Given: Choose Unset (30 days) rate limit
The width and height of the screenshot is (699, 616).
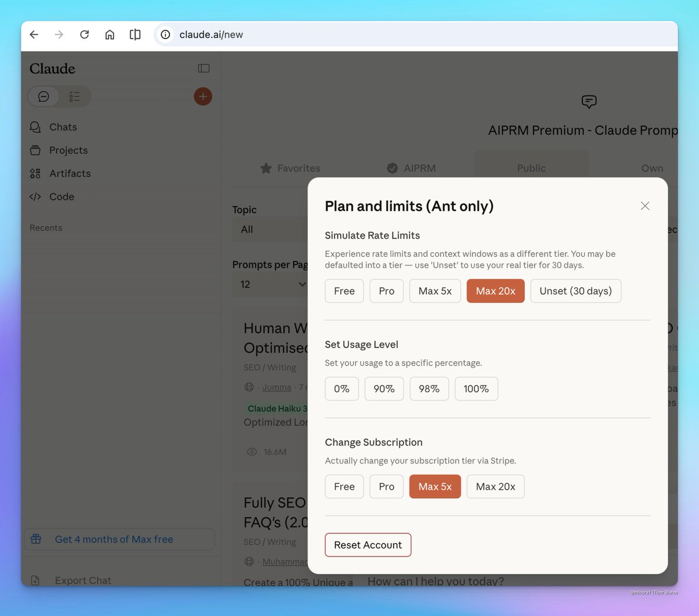Looking at the screenshot, I should coord(576,291).
